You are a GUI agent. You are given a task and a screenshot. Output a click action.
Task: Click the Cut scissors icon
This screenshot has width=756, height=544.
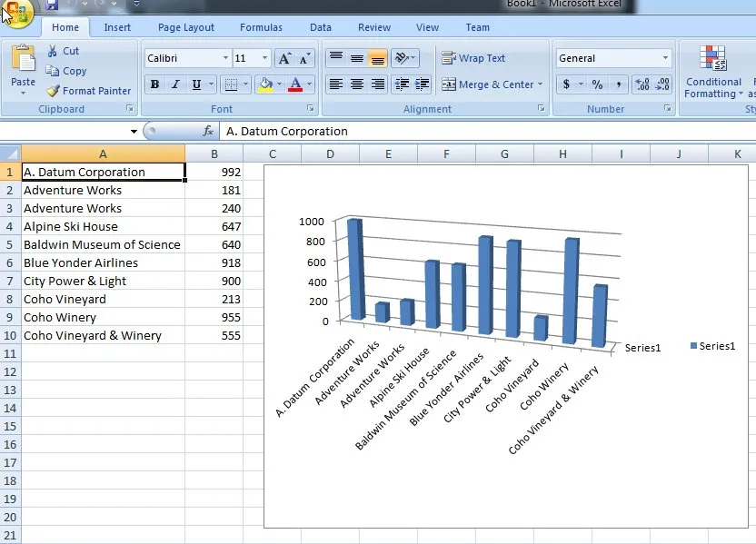click(53, 51)
